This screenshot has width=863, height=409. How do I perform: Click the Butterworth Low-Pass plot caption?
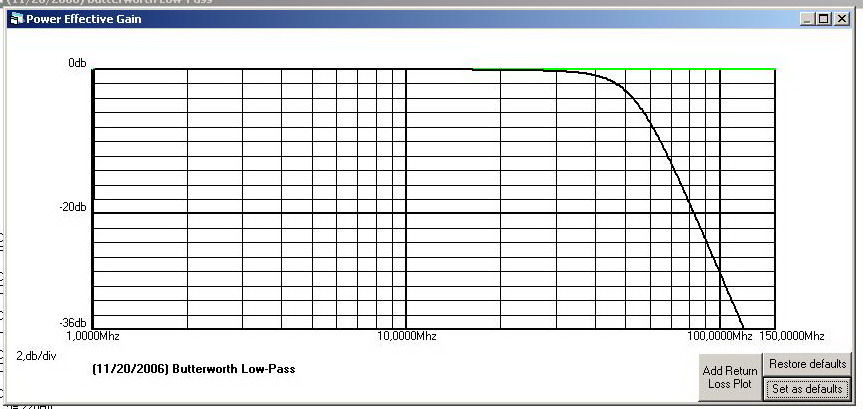pos(194,369)
